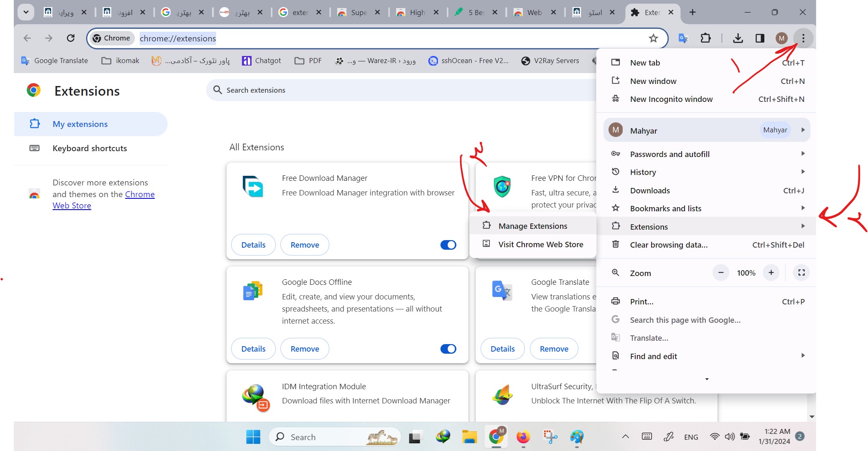Open Firefox from the taskbar
Screen dimensions: 868x451
click(523, 437)
